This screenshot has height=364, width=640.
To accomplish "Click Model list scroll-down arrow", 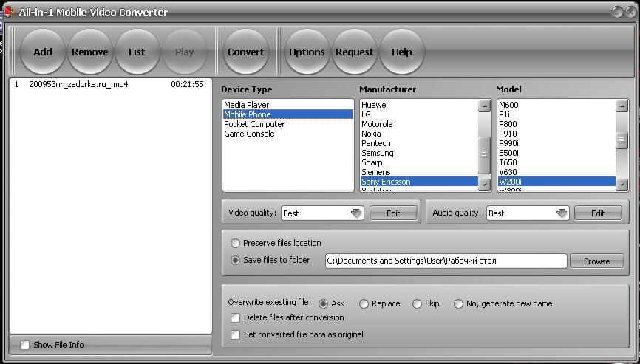I will click(x=622, y=185).
